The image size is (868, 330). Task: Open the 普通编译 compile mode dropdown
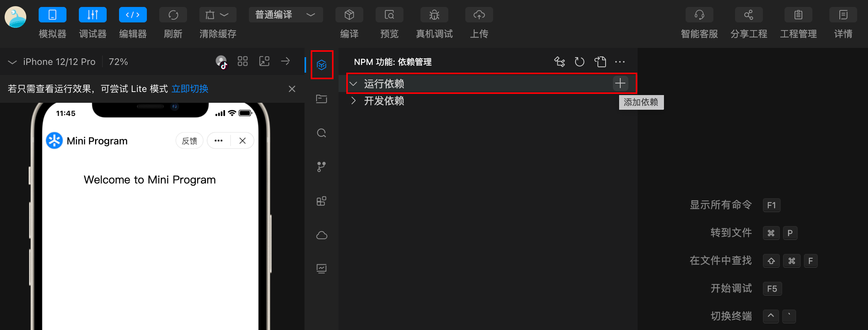[286, 15]
